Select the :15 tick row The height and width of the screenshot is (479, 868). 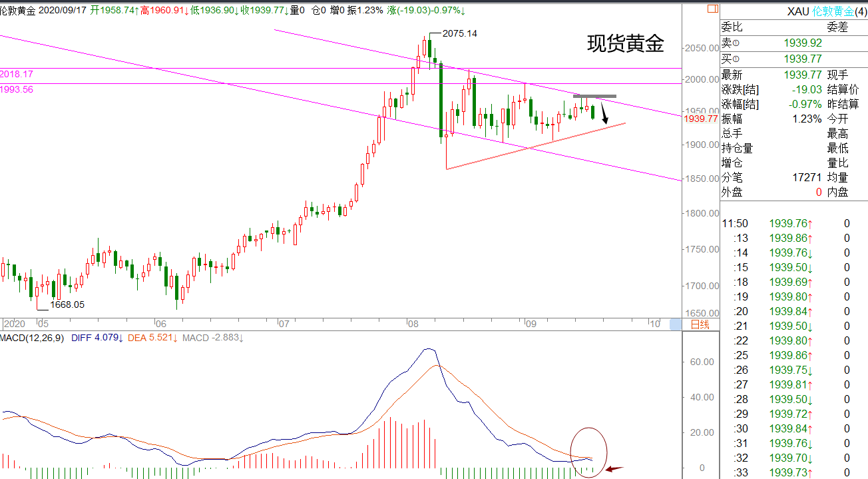tap(794, 268)
